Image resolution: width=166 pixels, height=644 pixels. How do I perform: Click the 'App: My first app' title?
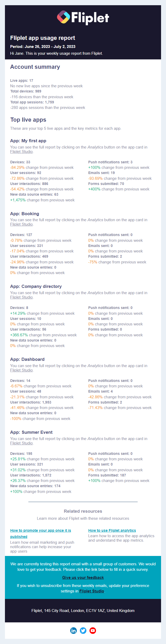tap(28, 141)
